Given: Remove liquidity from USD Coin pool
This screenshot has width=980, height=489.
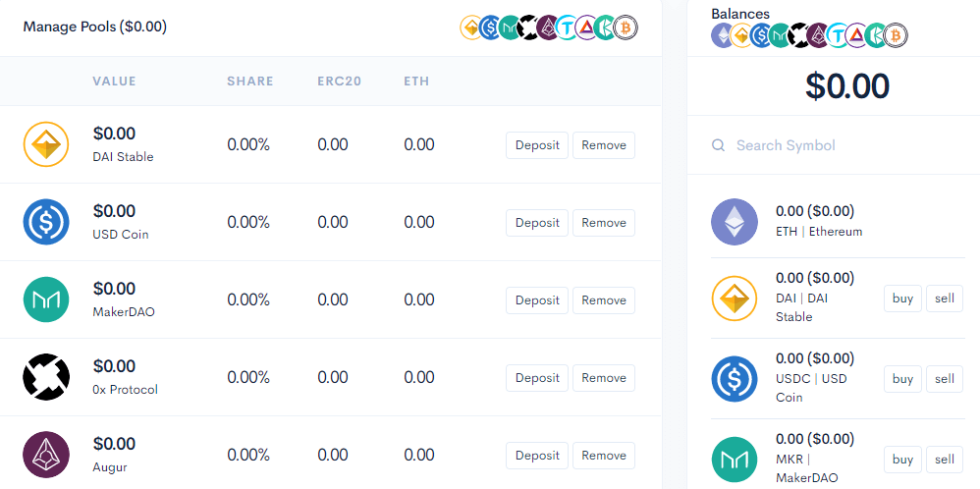Looking at the screenshot, I should 603,223.
